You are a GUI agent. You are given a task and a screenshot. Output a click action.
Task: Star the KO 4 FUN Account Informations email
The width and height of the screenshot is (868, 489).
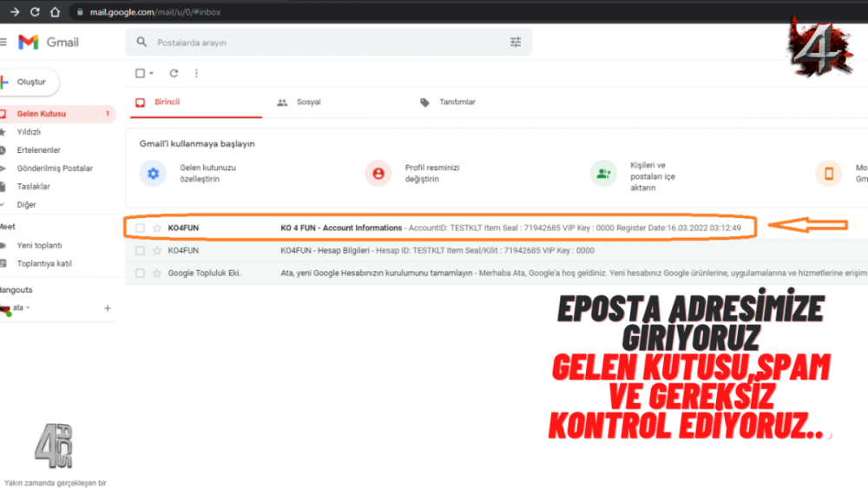(157, 228)
